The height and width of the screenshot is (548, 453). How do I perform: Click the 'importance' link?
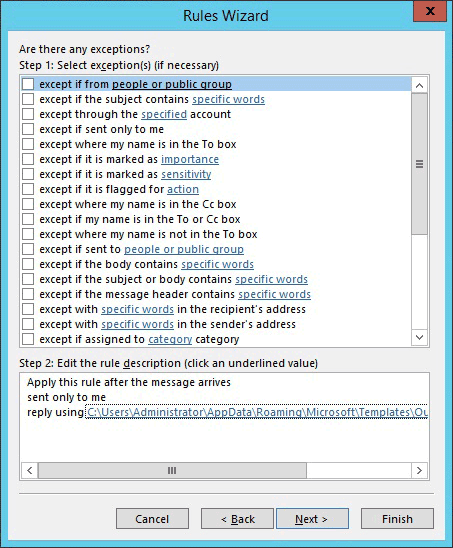point(190,159)
